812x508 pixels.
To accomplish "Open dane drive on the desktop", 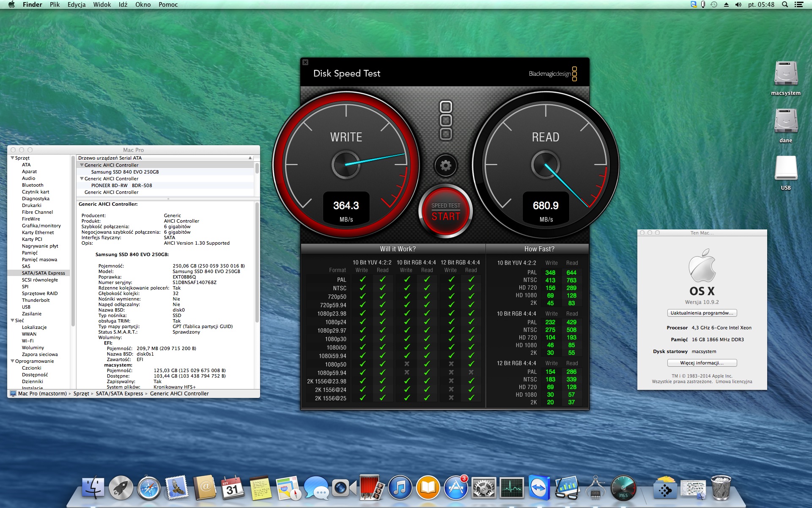I will 786,126.
